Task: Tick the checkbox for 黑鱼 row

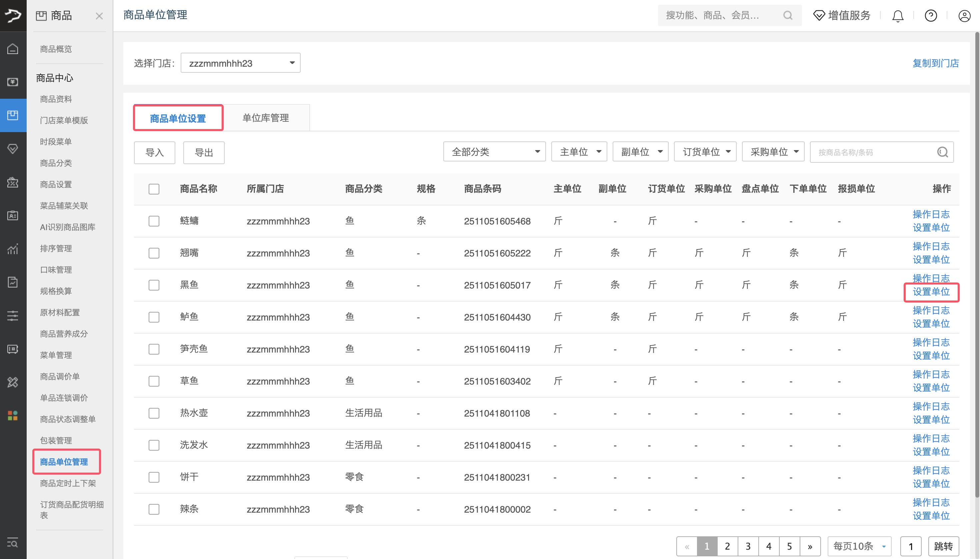Action: click(154, 285)
